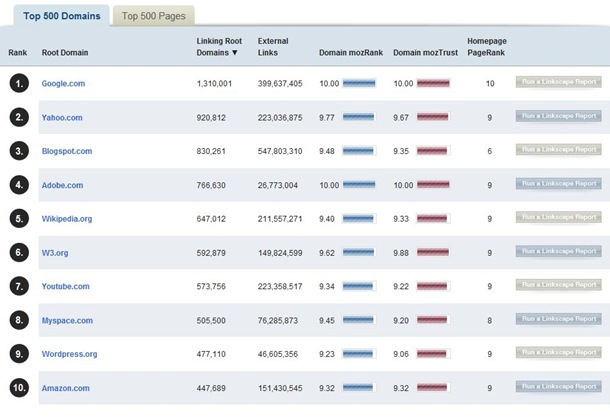
Task: Open the Blogspot.com domain link
Action: click(67, 151)
